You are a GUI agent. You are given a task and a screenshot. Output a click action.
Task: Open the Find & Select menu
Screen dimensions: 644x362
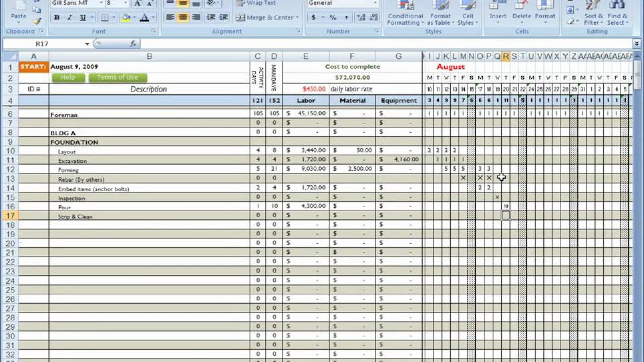point(617,14)
